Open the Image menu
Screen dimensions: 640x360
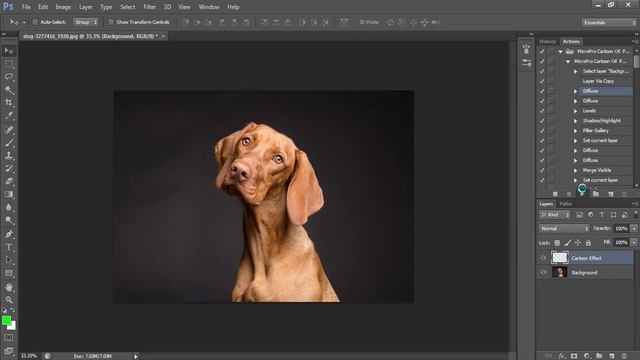pyautogui.click(x=63, y=7)
